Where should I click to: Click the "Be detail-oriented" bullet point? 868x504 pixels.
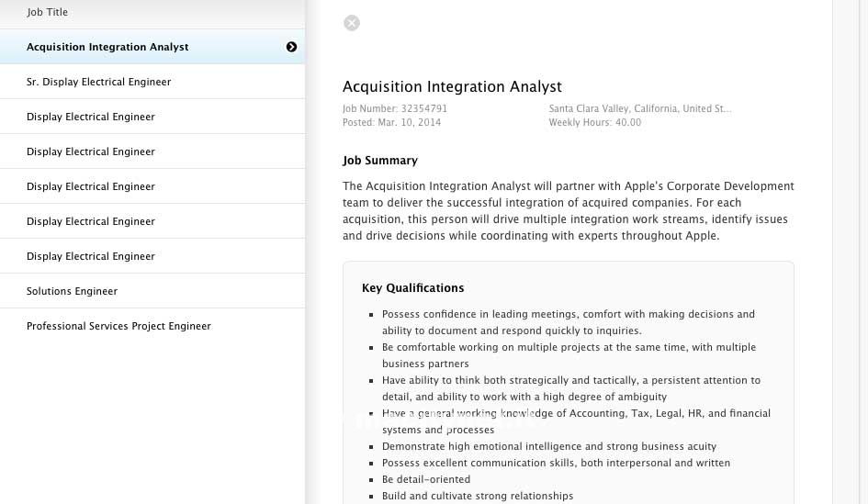426,479
